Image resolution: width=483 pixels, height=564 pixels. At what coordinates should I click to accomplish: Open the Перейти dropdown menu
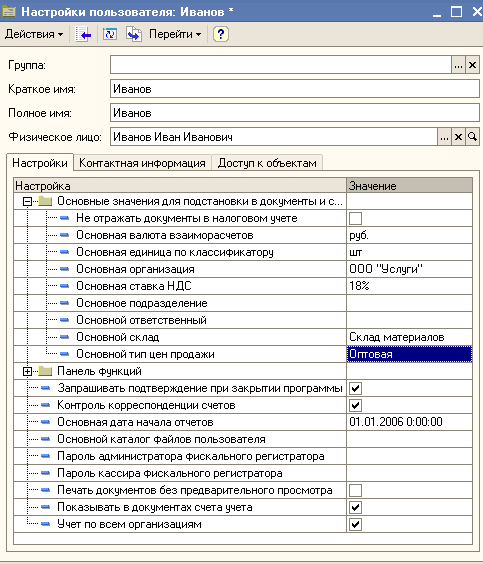click(175, 34)
